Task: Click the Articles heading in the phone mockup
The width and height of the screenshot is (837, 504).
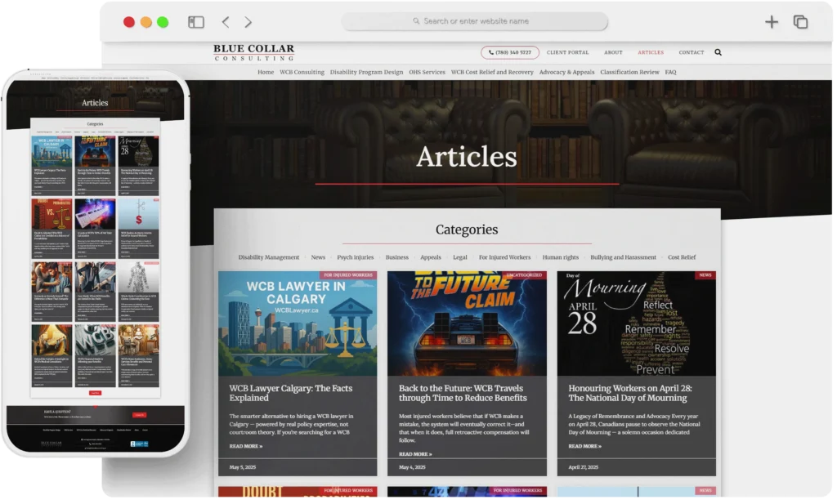Action: pyautogui.click(x=95, y=103)
